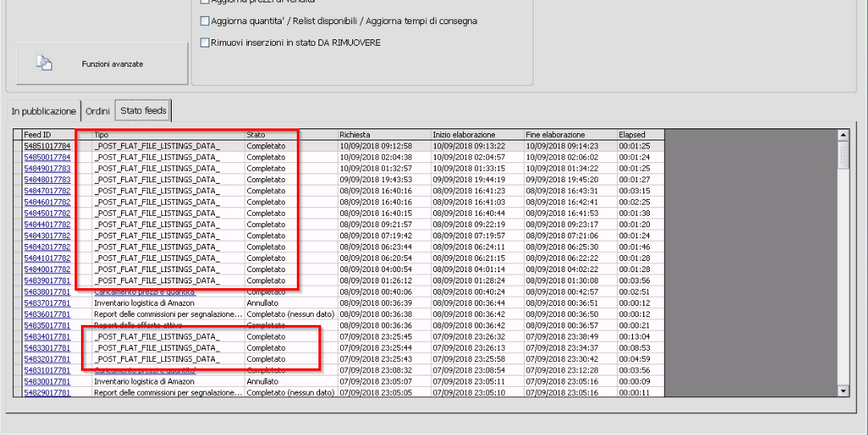Enable Aggiorna quantita' / Relist disponibili checkbox
The image size is (868, 435).
(x=205, y=21)
